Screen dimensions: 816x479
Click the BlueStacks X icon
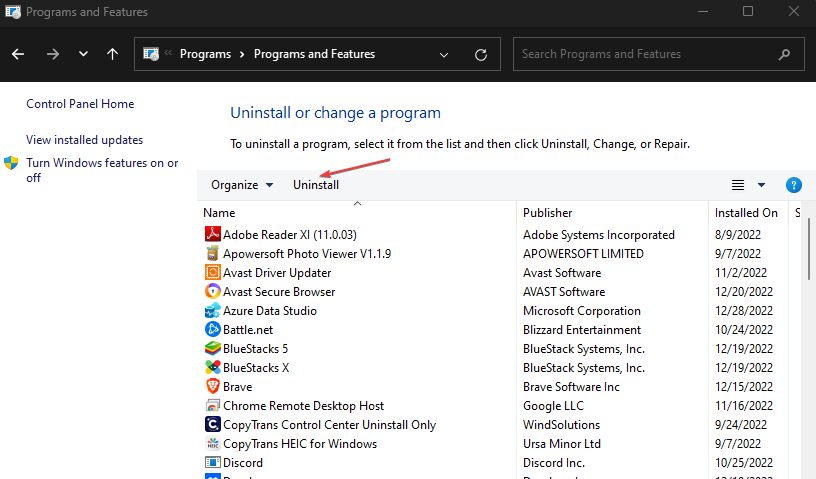click(x=212, y=367)
